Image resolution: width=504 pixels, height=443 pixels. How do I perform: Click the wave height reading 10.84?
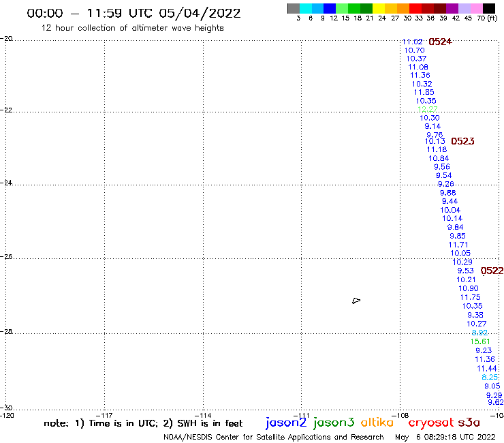point(439,158)
